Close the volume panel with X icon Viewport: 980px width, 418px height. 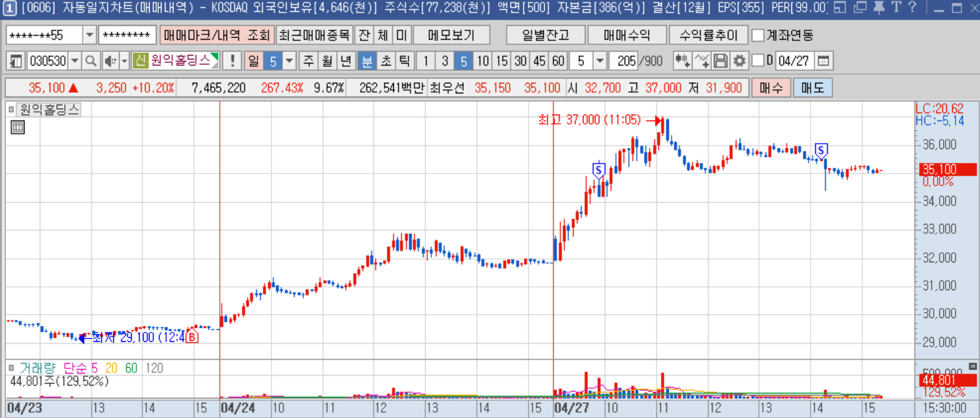coord(972,366)
